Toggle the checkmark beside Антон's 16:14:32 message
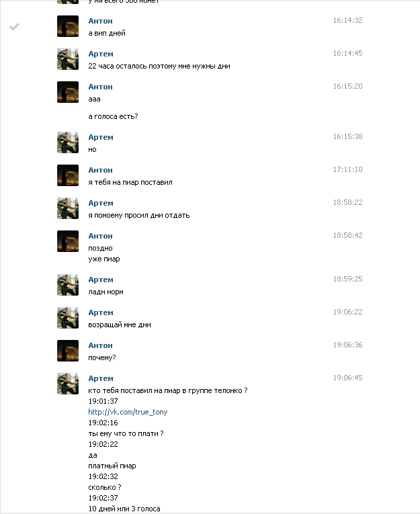Viewport: 420px width, 514px height. coord(14,27)
